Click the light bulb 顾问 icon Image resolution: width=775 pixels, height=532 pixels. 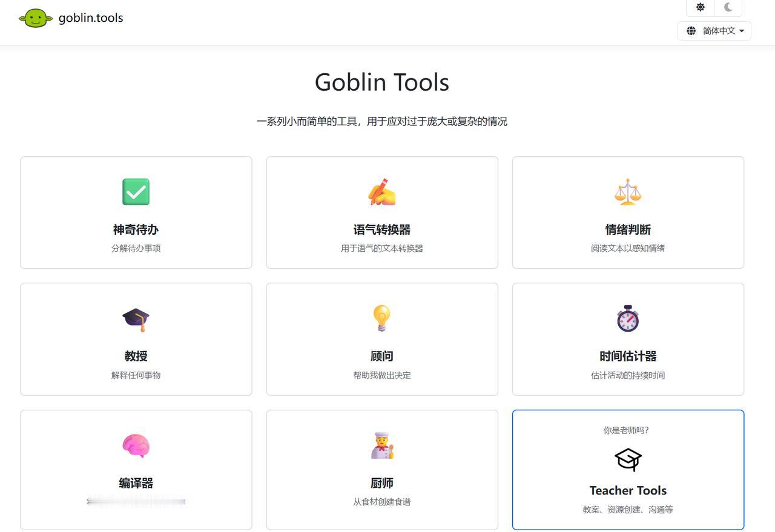tap(382, 318)
